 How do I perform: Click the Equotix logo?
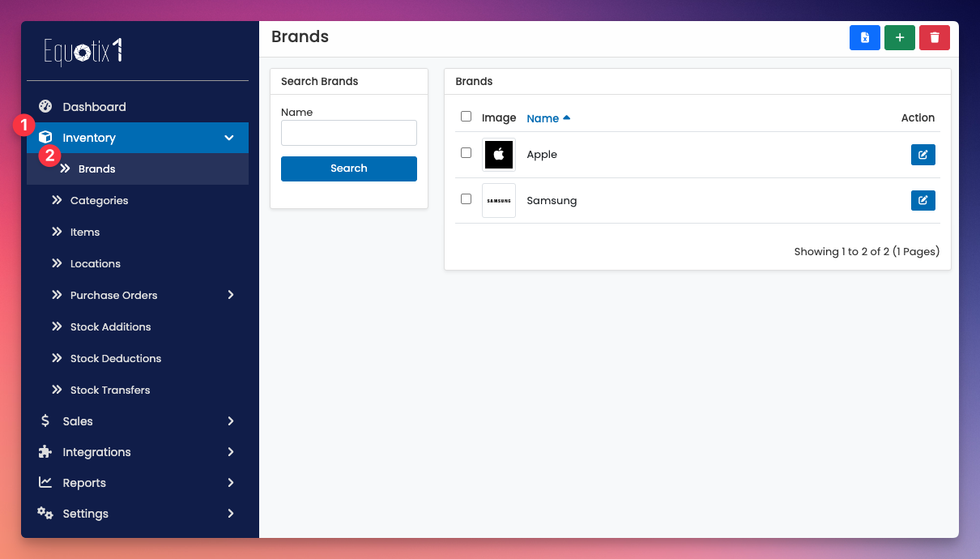83,53
